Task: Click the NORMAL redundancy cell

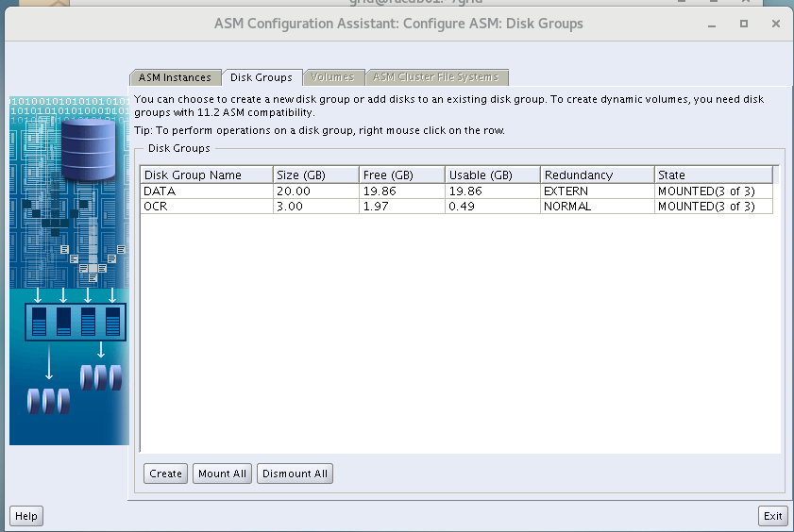Action: (x=598, y=207)
